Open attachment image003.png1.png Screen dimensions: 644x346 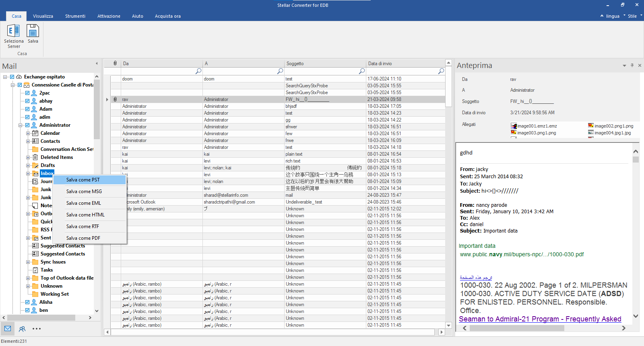click(533, 133)
